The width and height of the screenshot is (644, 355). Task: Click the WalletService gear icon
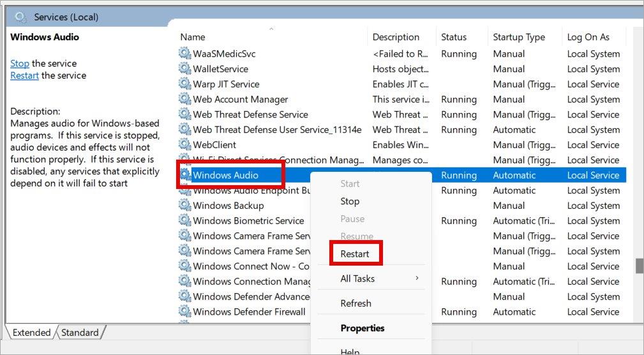[185, 68]
